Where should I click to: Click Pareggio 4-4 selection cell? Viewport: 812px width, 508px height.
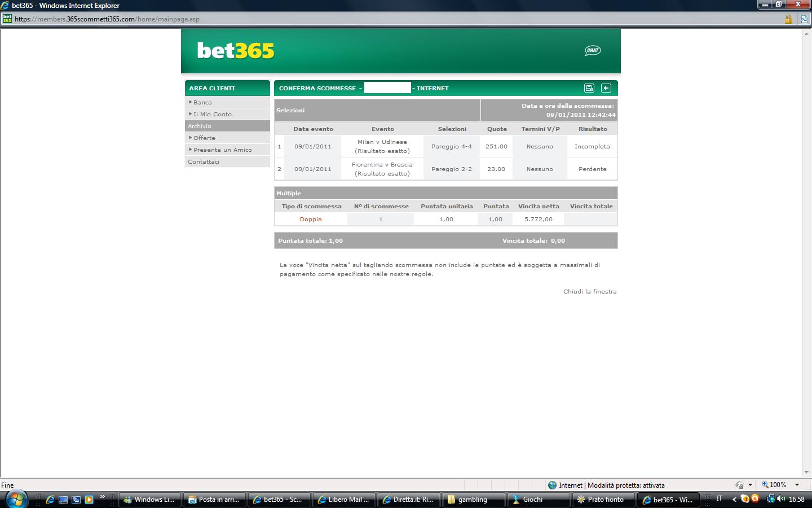(x=452, y=146)
